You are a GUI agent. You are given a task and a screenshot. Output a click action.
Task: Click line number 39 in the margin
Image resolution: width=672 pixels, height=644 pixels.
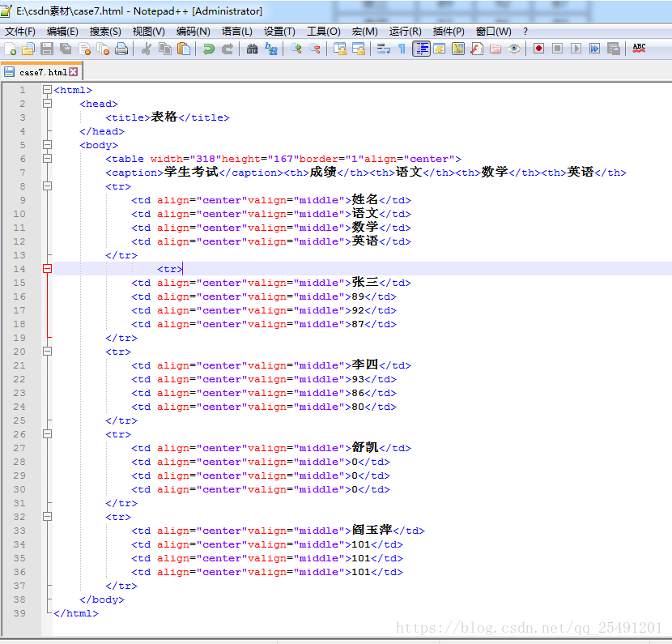(19, 613)
